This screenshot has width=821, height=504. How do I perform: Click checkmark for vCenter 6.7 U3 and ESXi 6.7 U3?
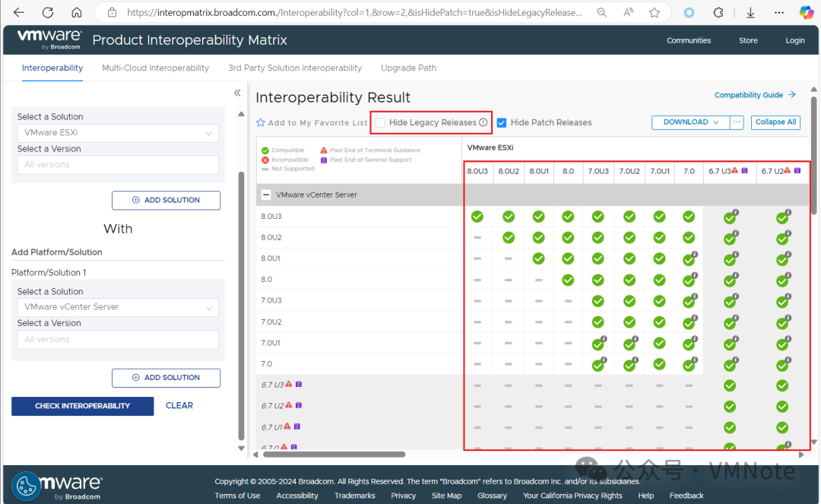[x=729, y=385]
